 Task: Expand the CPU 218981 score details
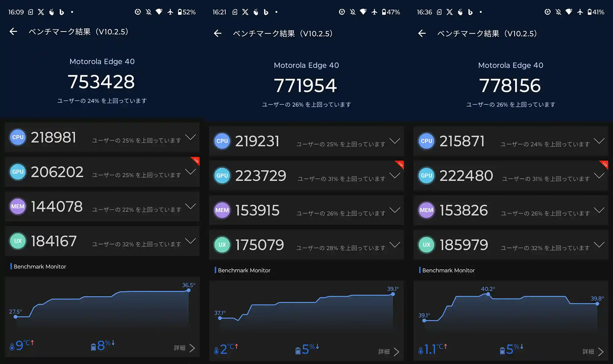[x=190, y=137]
